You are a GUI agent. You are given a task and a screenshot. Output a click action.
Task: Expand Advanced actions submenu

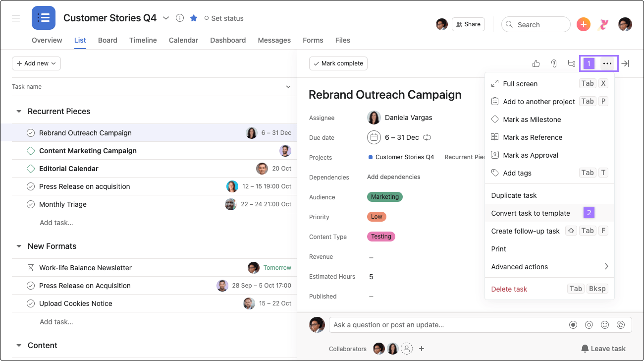[549, 267]
